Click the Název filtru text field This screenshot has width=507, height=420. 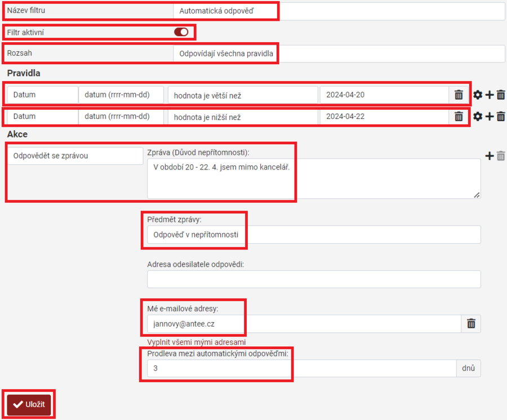click(x=339, y=11)
